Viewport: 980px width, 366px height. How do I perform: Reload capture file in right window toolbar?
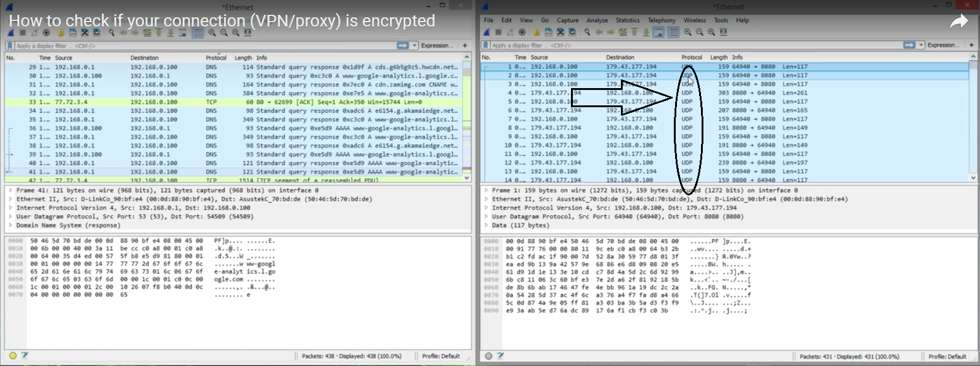coord(572,32)
